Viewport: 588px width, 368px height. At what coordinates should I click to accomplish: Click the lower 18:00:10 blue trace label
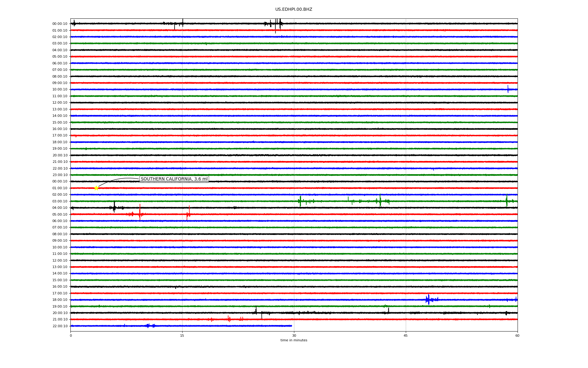point(60,300)
